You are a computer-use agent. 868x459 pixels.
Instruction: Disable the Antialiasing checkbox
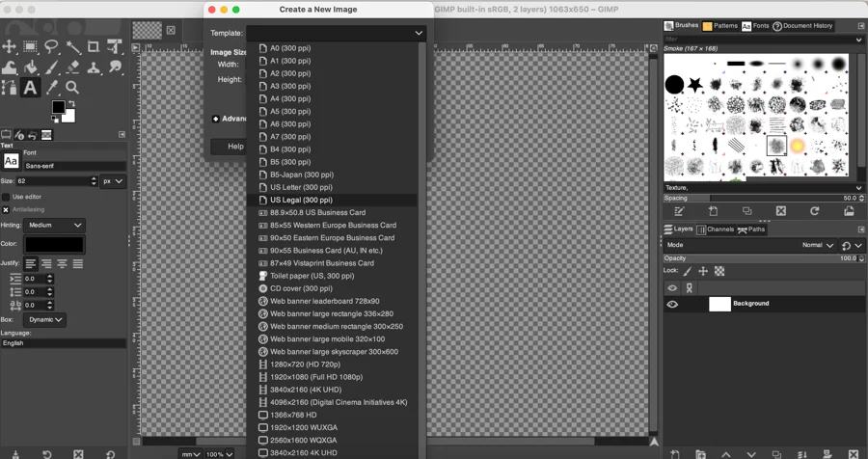point(6,209)
